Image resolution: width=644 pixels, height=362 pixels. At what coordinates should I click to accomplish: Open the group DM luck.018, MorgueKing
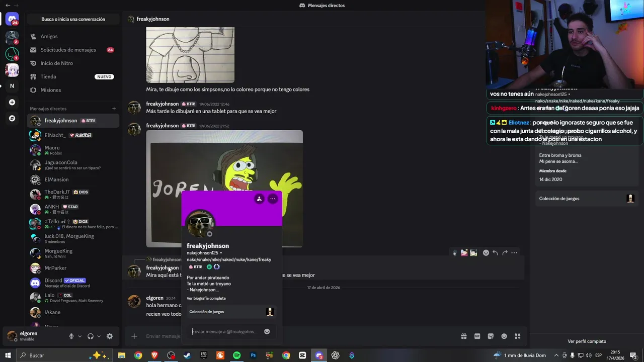coord(73,238)
